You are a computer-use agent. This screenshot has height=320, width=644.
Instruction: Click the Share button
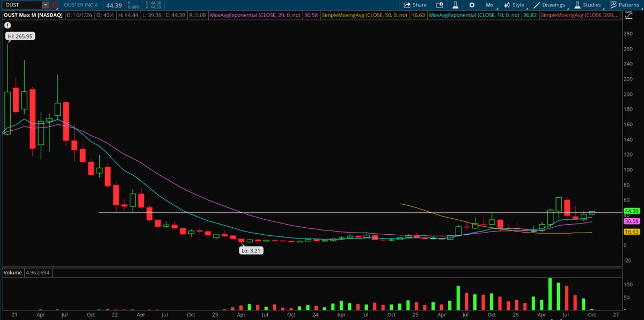click(x=415, y=5)
